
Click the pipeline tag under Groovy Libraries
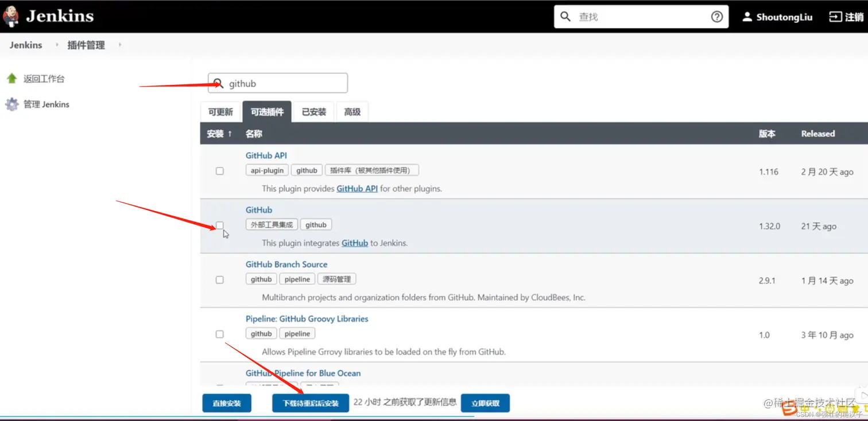coord(297,334)
